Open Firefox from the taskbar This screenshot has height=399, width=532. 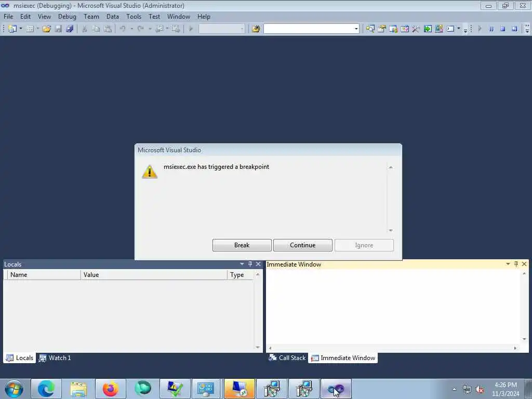pos(111,389)
